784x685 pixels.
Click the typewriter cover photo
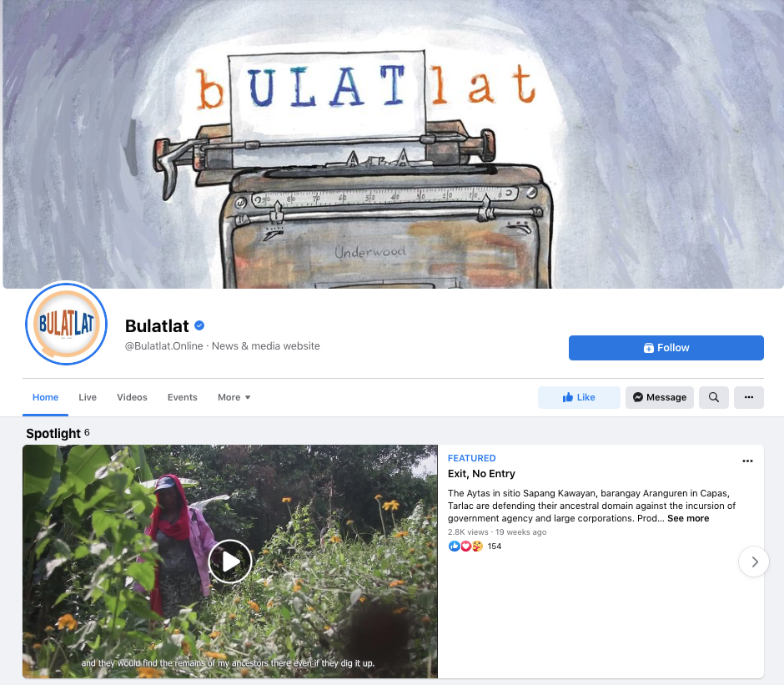(x=393, y=144)
